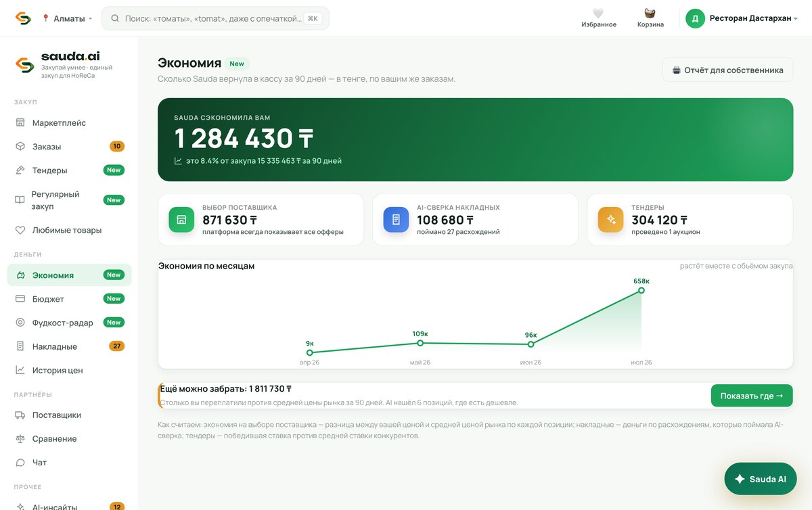
Task: Click the trend icon in savings banner
Action: [178, 161]
